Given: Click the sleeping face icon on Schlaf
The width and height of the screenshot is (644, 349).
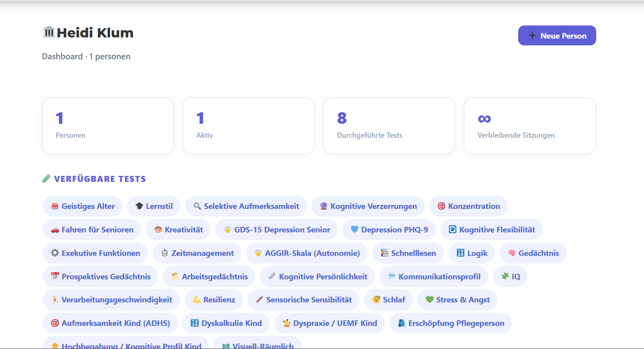Looking at the screenshot, I should click(x=376, y=300).
